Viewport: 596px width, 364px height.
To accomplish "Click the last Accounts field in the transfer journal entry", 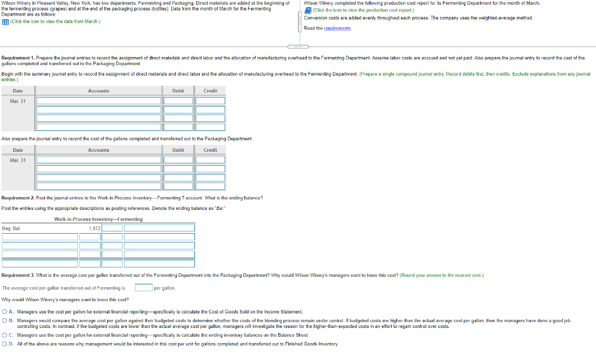I will click(x=99, y=187).
